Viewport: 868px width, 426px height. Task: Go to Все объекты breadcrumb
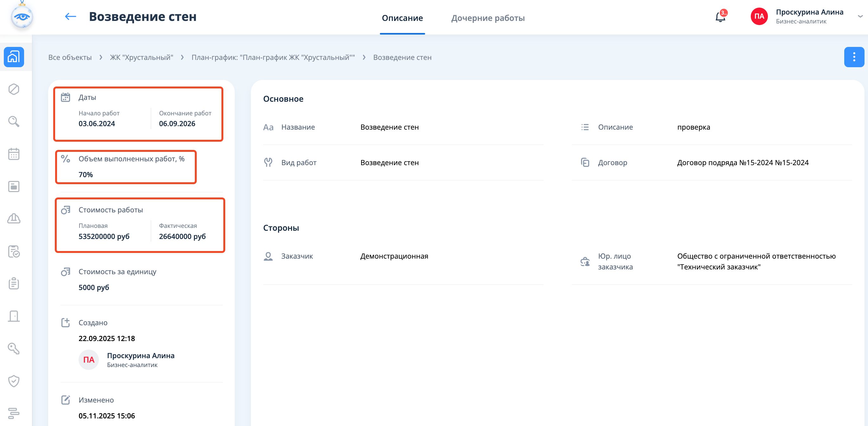(x=70, y=57)
